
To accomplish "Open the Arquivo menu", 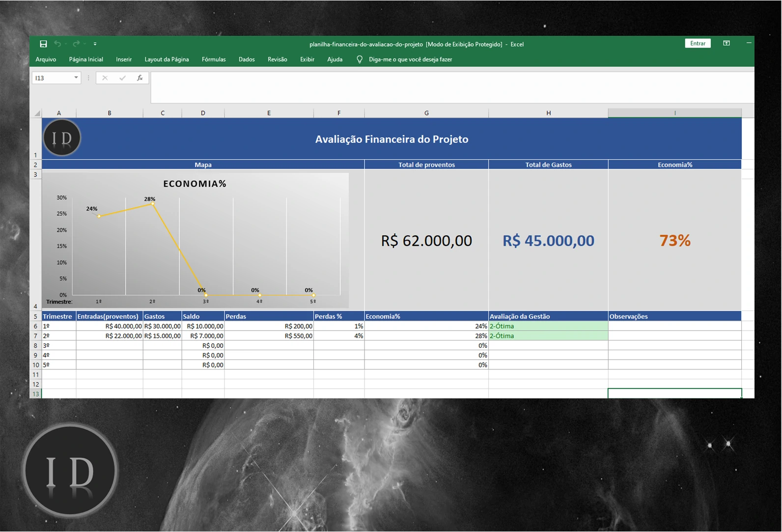I will [x=46, y=59].
